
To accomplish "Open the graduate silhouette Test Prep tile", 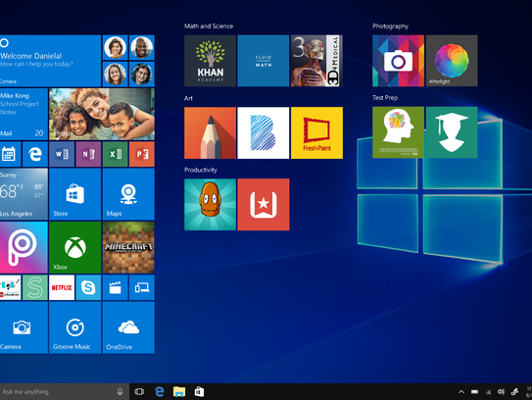I will tap(452, 132).
